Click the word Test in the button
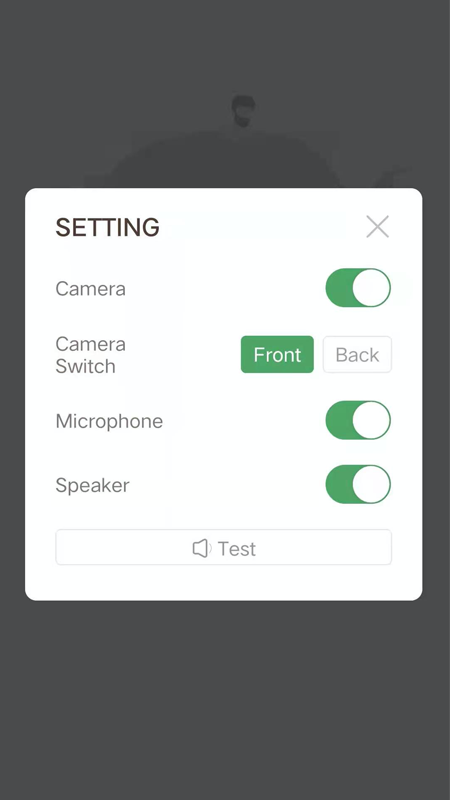This screenshot has height=800, width=450. (x=237, y=549)
